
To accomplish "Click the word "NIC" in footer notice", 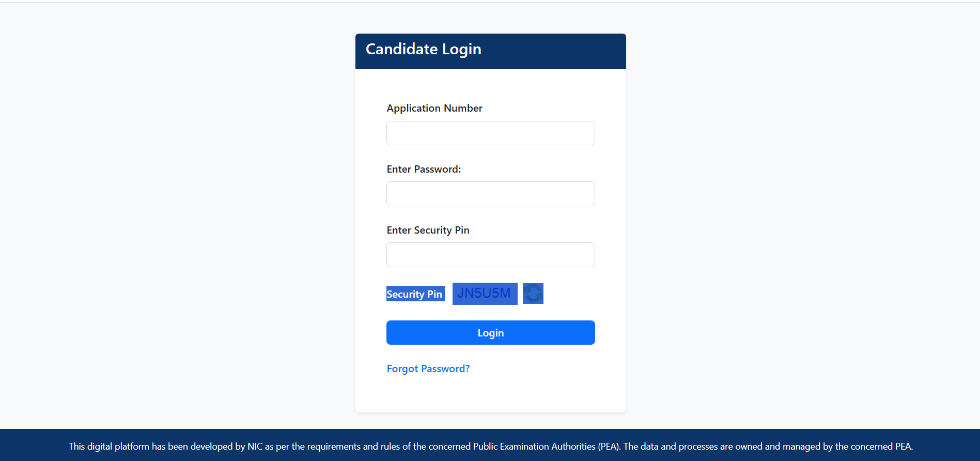I will click(255, 447).
